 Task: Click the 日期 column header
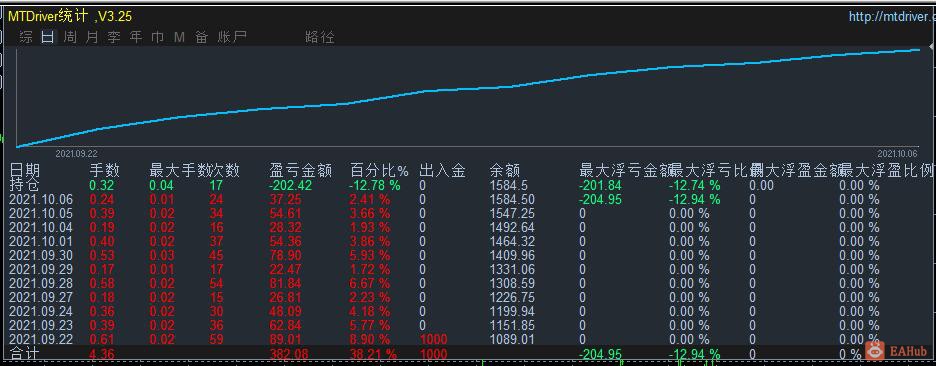[x=24, y=171]
